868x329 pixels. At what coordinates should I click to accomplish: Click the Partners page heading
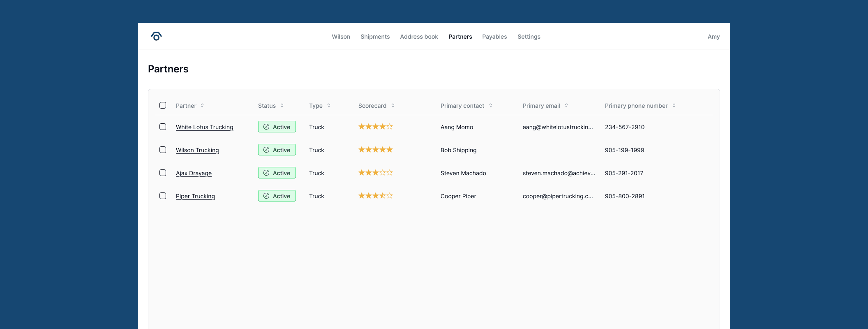click(x=168, y=69)
